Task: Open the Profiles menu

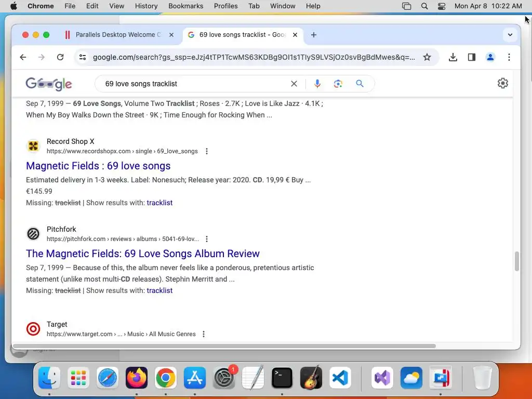Action: click(225, 6)
